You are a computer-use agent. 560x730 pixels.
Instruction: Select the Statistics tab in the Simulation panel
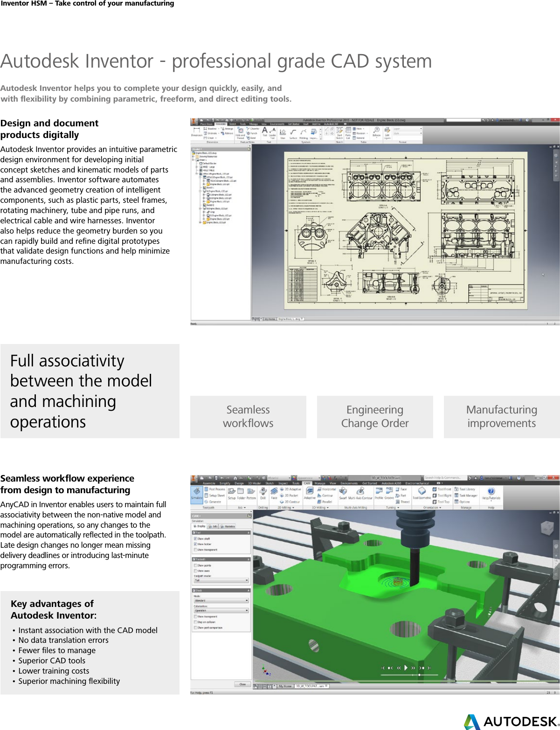[x=229, y=526]
